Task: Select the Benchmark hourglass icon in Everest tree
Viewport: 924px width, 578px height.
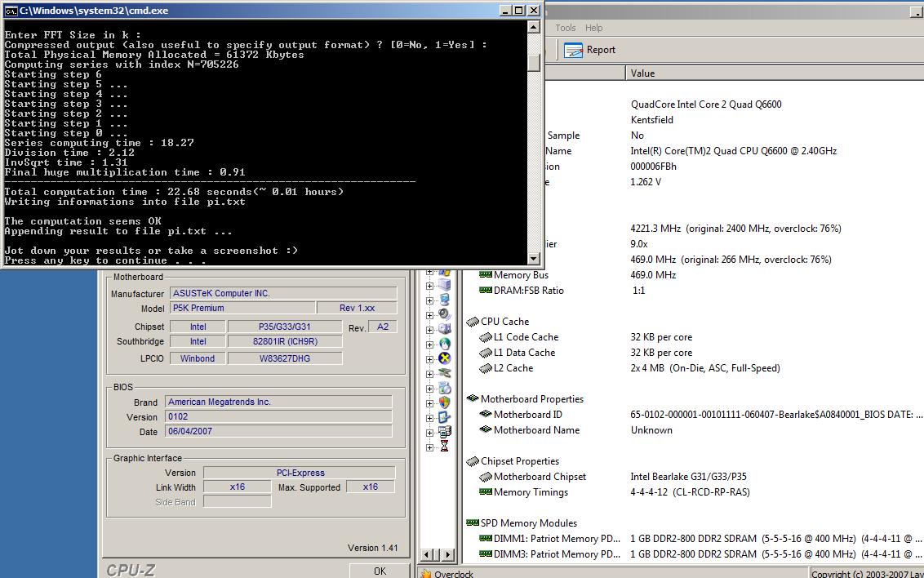Action: tap(444, 447)
